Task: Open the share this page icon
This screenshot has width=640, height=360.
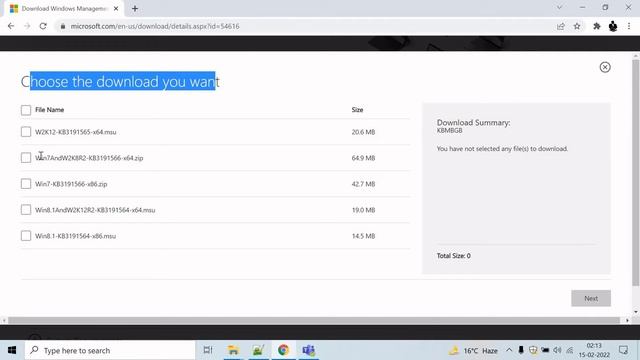Action: click(x=560, y=26)
